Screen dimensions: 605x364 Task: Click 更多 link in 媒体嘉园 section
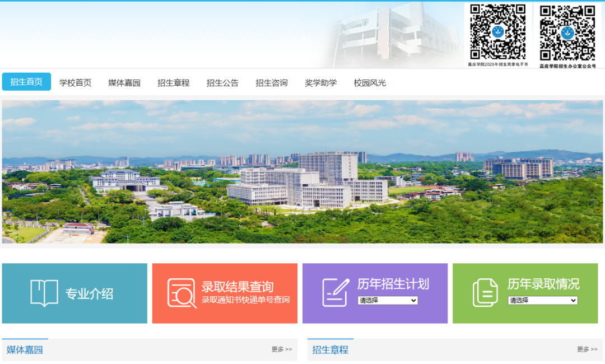(x=282, y=349)
